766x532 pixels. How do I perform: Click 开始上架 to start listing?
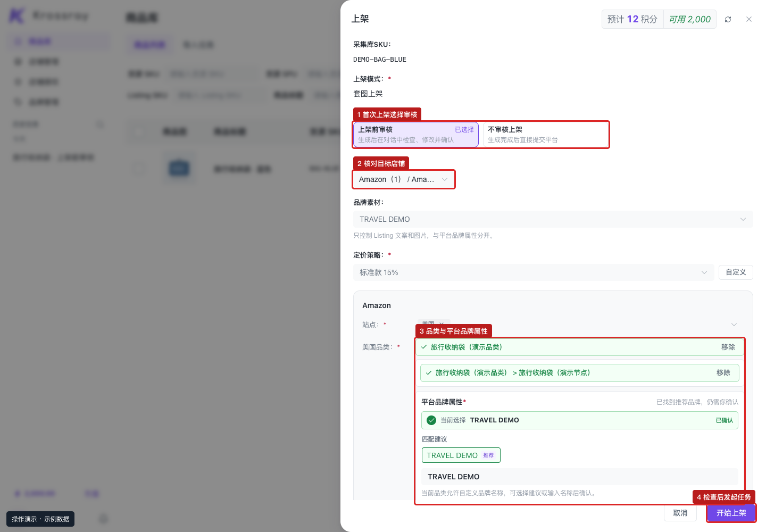[731, 513]
